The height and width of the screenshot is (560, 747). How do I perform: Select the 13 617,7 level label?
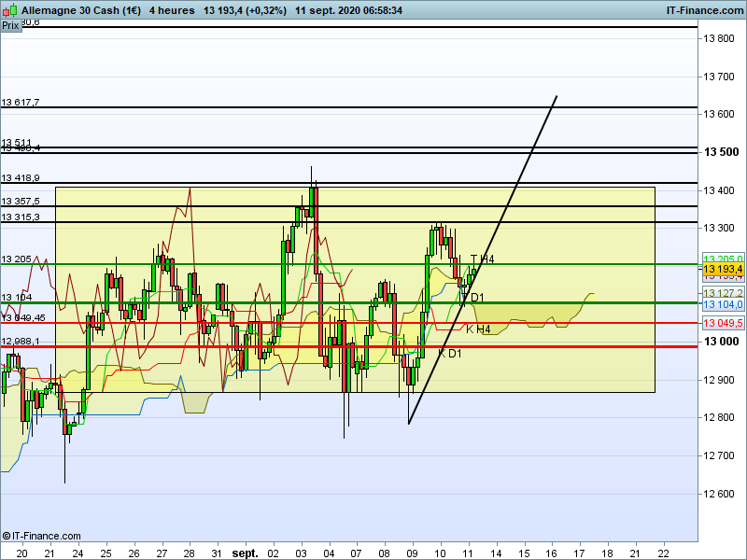click(21, 102)
